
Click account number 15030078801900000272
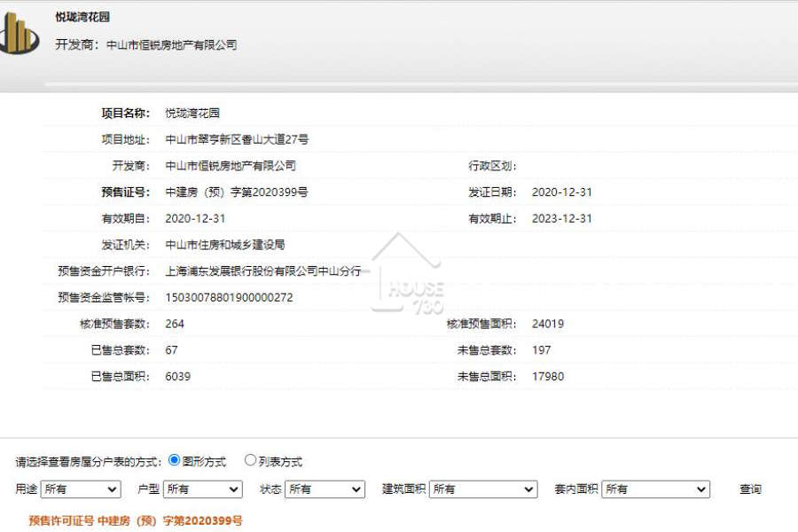click(229, 298)
